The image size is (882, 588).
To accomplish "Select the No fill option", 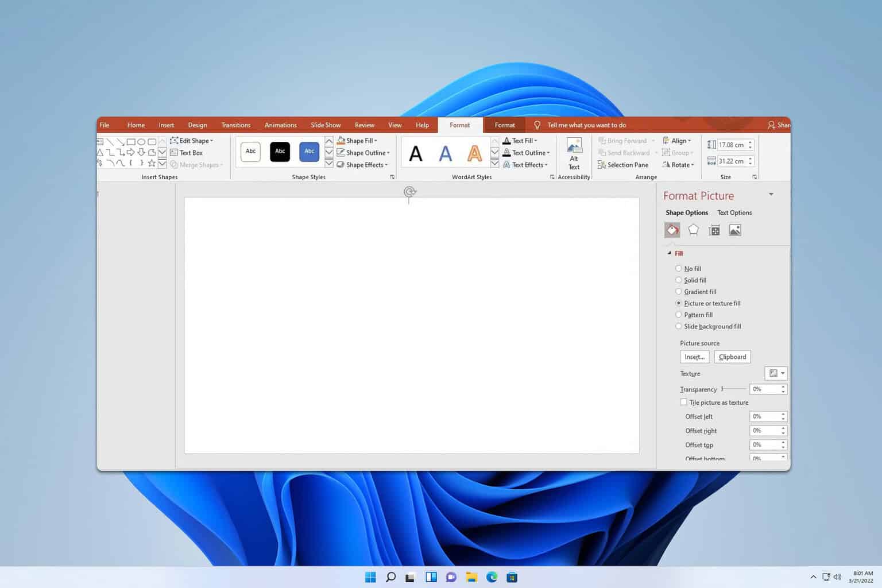I will (688, 269).
